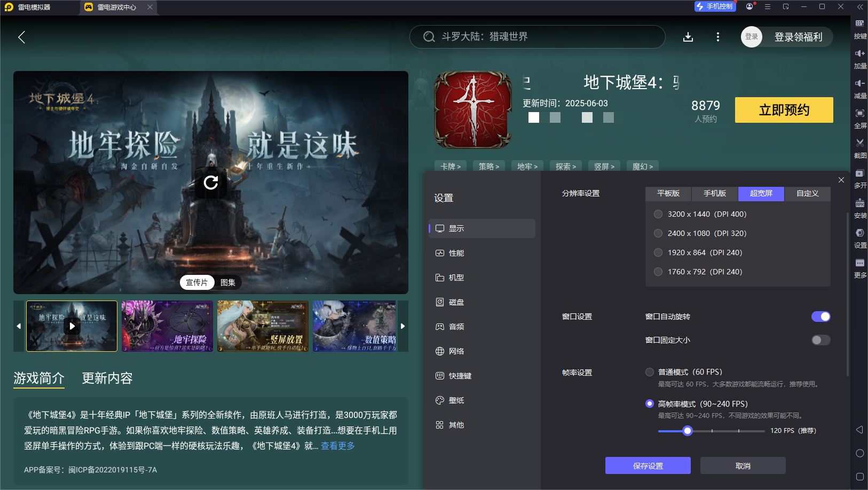Switch to 网络 network settings

pos(456,351)
